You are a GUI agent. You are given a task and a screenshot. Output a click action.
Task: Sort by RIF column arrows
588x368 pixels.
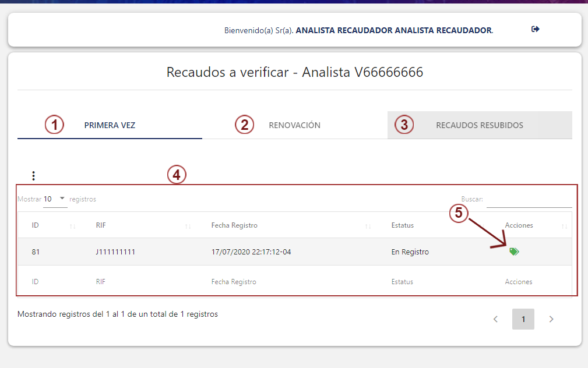pyautogui.click(x=188, y=226)
